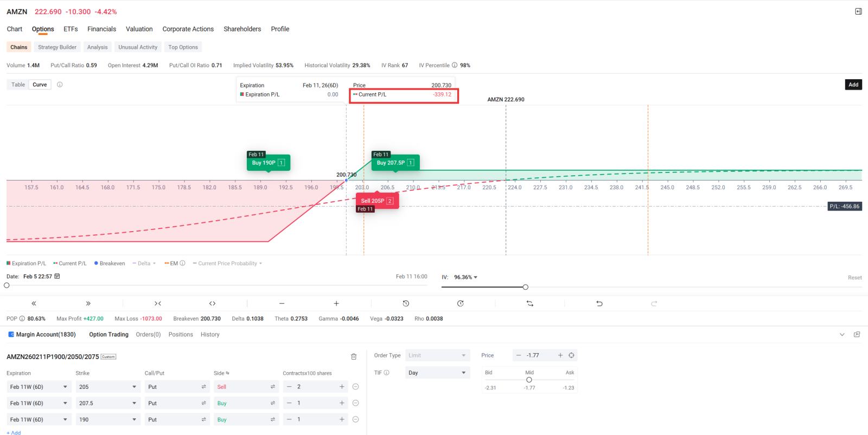Click Buy 207.5P chart label

395,163
